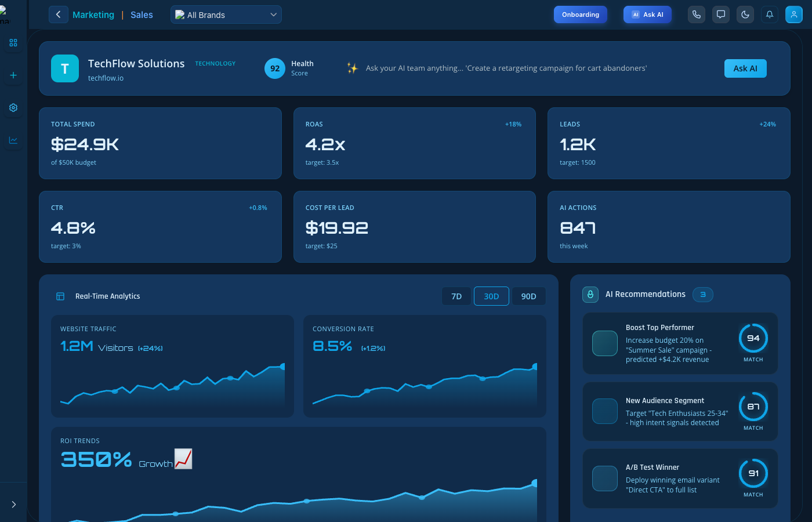Screen dimensions: 812x522
Task: Open the user profile avatar icon
Action: pos(794,14)
